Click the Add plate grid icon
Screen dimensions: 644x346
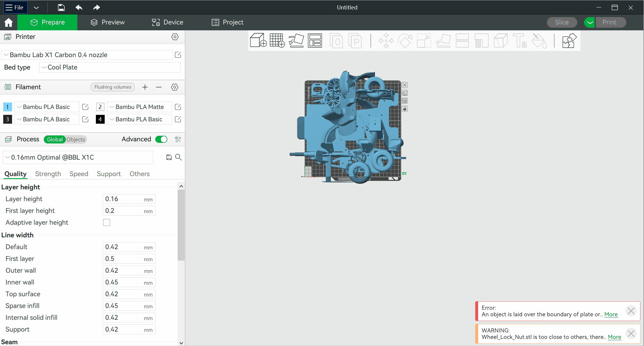tap(277, 41)
